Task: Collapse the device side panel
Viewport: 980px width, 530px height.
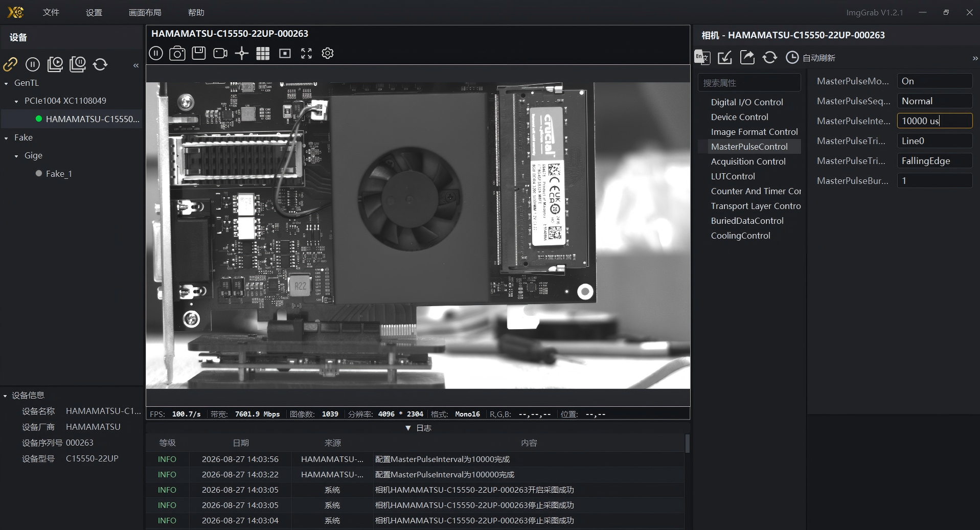Action: tap(136, 65)
